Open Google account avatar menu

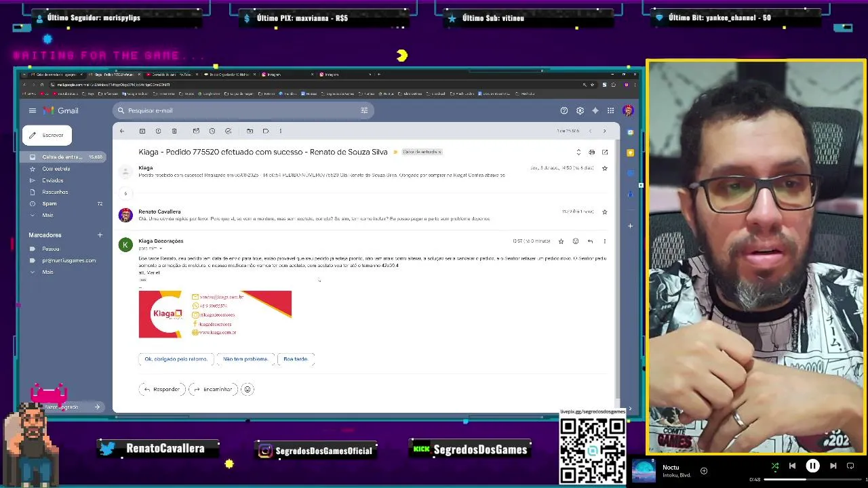[628, 110]
